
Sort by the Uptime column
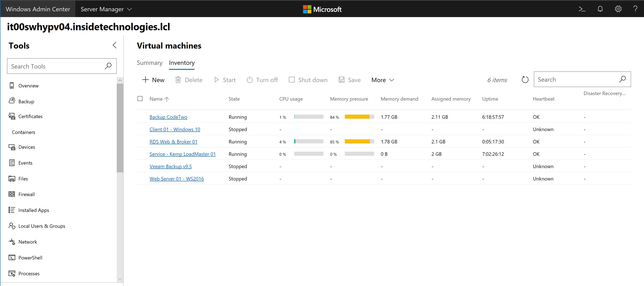pyautogui.click(x=490, y=99)
